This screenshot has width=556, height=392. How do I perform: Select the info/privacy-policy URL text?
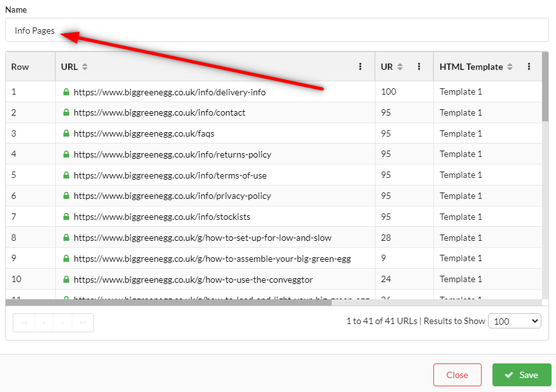click(172, 196)
